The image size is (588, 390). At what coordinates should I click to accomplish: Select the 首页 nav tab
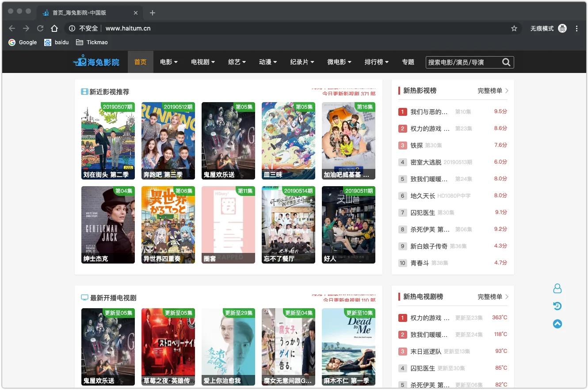coord(141,62)
